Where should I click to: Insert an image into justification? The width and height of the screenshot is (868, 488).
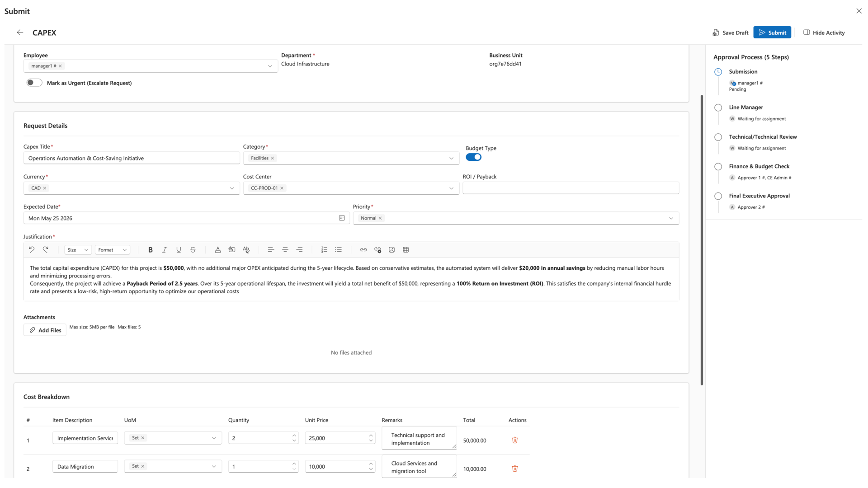coord(392,250)
